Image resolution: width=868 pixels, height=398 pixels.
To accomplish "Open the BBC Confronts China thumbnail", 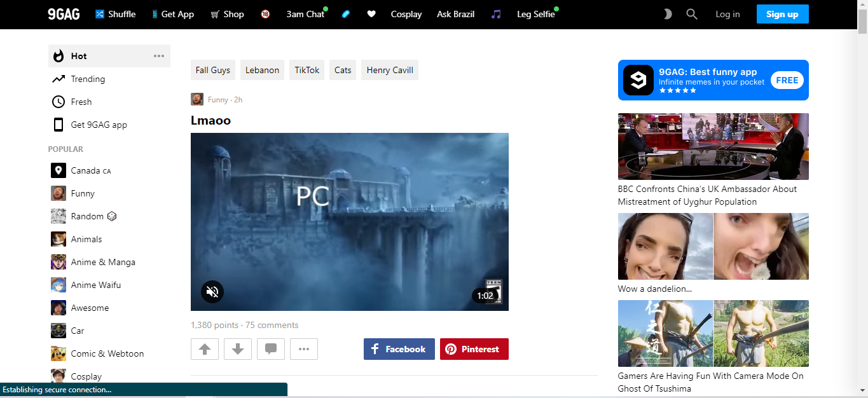I will [x=713, y=146].
